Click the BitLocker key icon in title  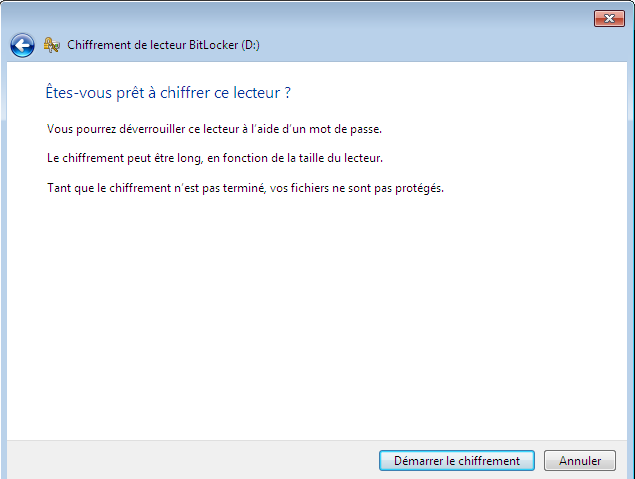(52, 45)
